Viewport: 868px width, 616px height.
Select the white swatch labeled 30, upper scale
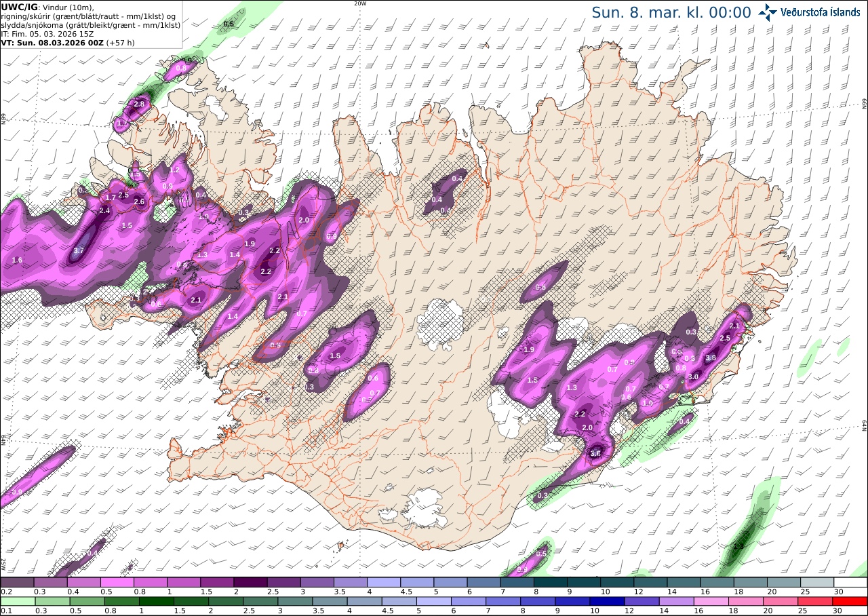point(850,582)
